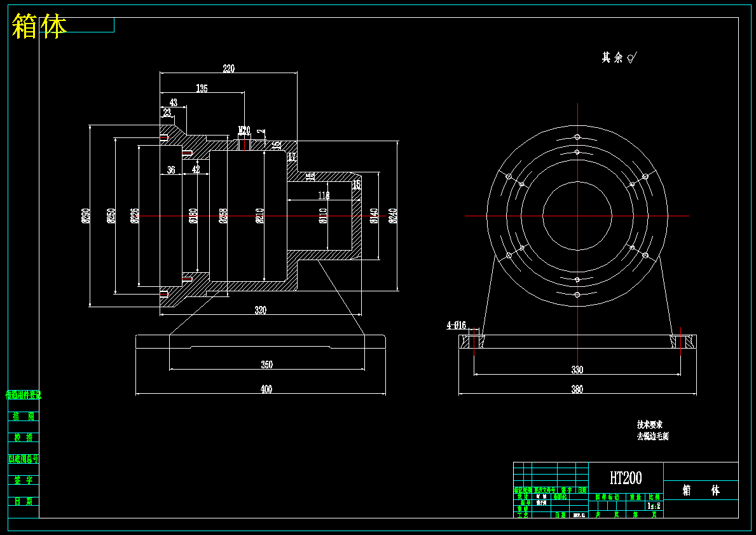Click the Ø140 diameter dimension
This screenshot has width=756, height=535.
(x=374, y=216)
